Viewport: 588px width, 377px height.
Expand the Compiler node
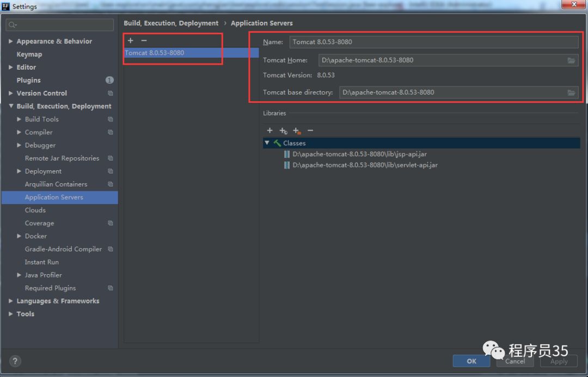(19, 132)
